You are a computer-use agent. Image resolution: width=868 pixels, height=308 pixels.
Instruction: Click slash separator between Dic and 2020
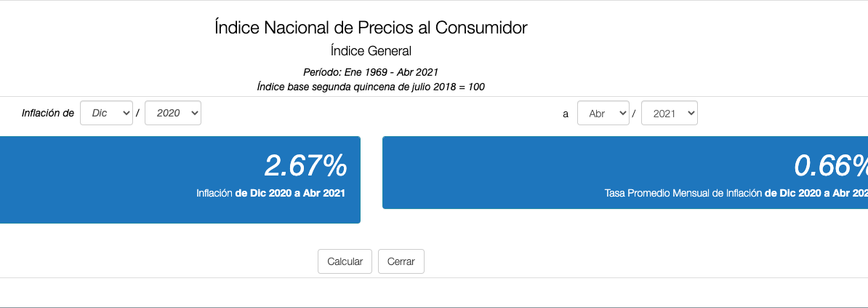139,113
